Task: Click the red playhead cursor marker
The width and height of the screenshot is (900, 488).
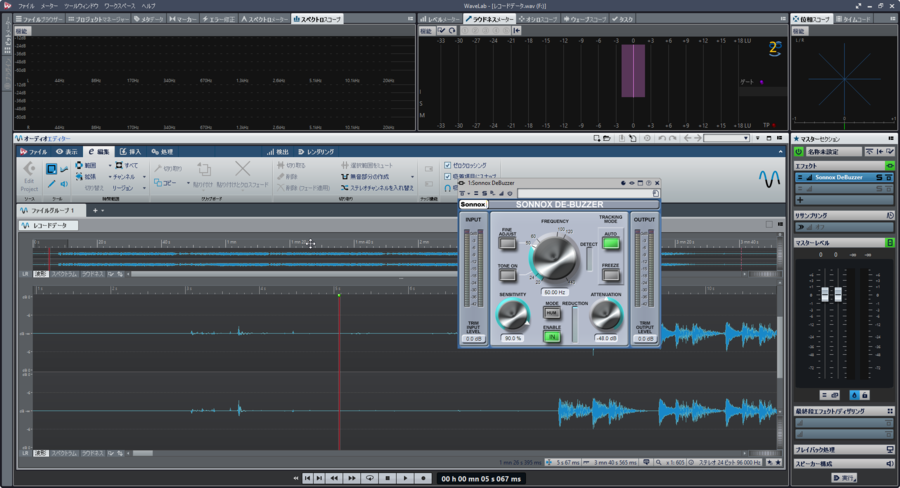Action: (x=339, y=295)
